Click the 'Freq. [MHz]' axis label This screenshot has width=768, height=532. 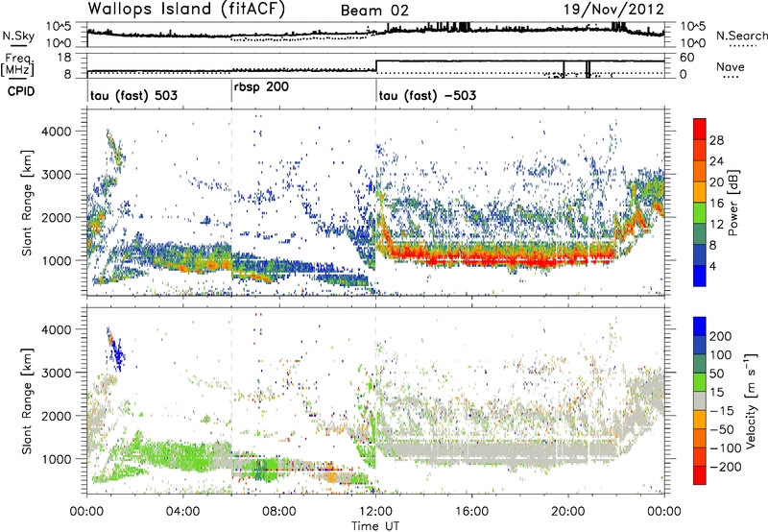[17, 65]
